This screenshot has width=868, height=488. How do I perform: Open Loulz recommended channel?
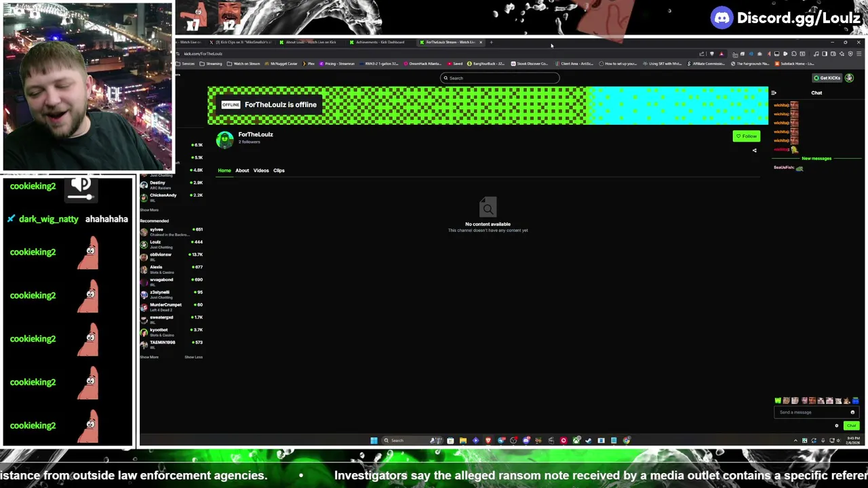click(x=170, y=244)
